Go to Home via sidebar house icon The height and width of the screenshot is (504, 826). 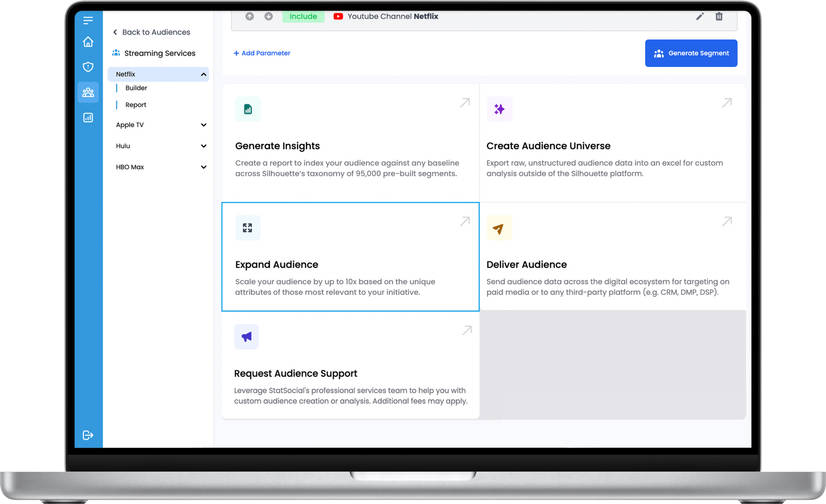tap(88, 42)
